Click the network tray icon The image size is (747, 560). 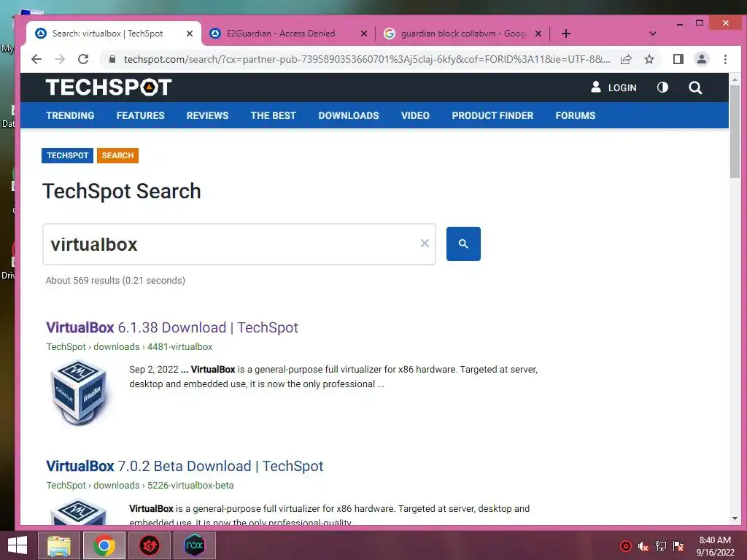(x=661, y=546)
